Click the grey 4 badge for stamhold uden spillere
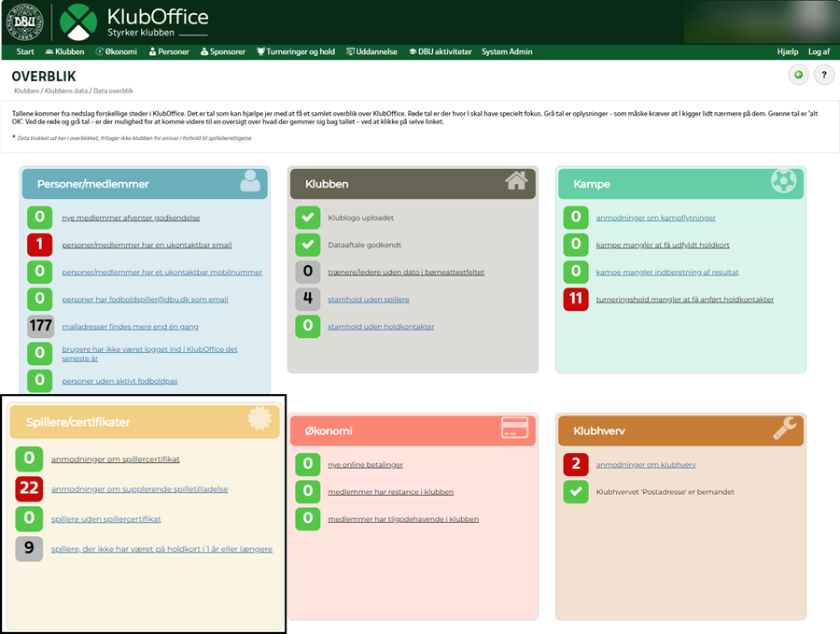Screen dimensions: 840x634 (307, 299)
